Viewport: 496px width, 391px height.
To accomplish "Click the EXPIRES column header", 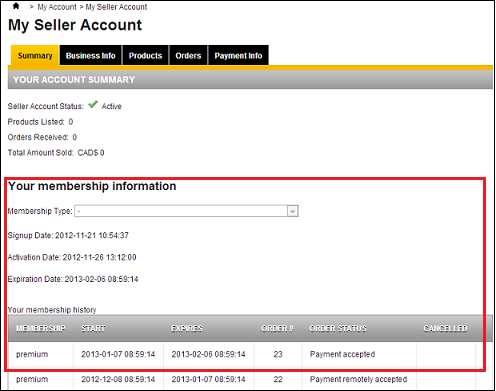I will pyautogui.click(x=187, y=328).
